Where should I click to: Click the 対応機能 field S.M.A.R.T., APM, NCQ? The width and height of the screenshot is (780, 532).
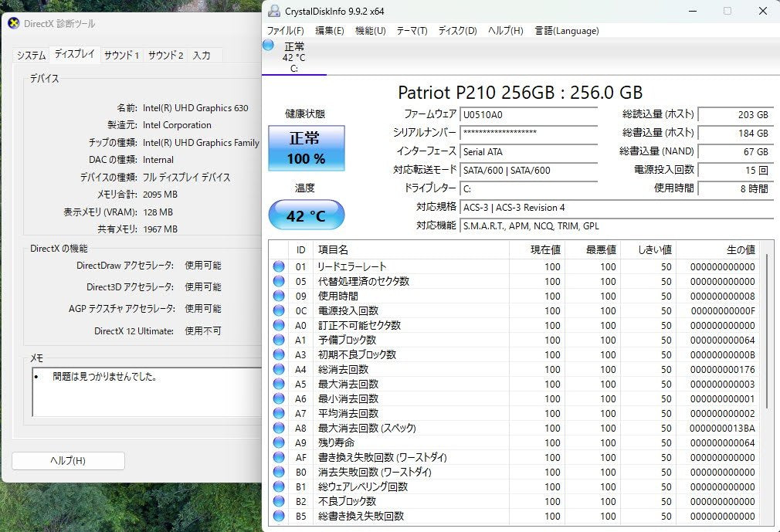(x=617, y=226)
